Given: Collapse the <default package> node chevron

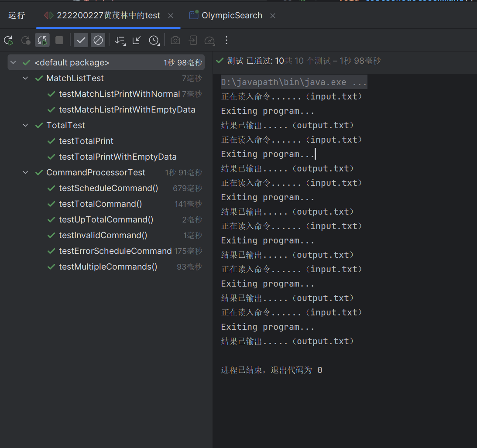Looking at the screenshot, I should pyautogui.click(x=13, y=62).
